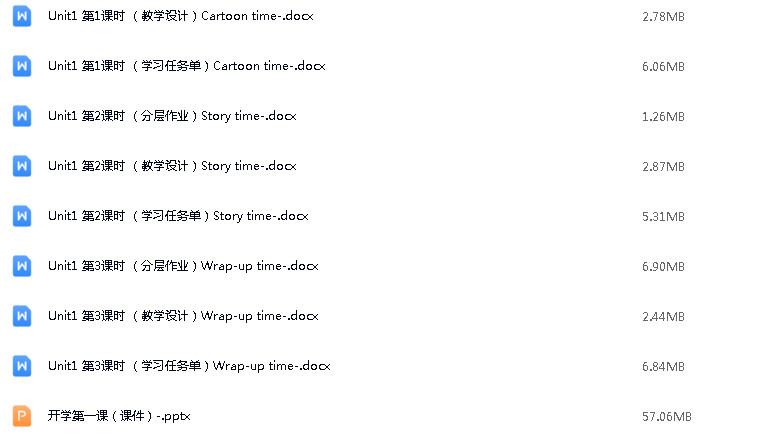The height and width of the screenshot is (437, 772).
Task: Open Unit1 第2课时（分层作业）Story time-.docx
Action: tap(172, 116)
